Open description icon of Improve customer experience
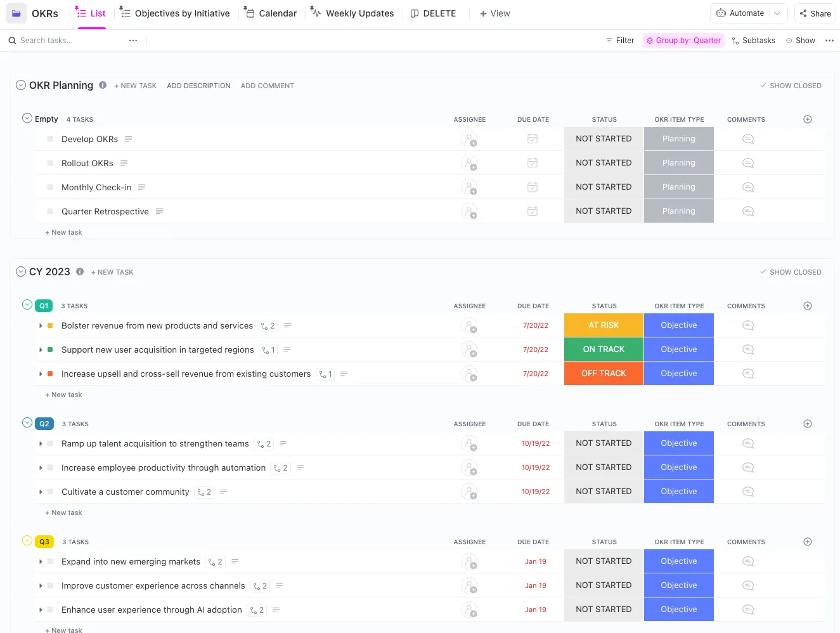Image resolution: width=840 pixels, height=633 pixels. click(x=280, y=585)
